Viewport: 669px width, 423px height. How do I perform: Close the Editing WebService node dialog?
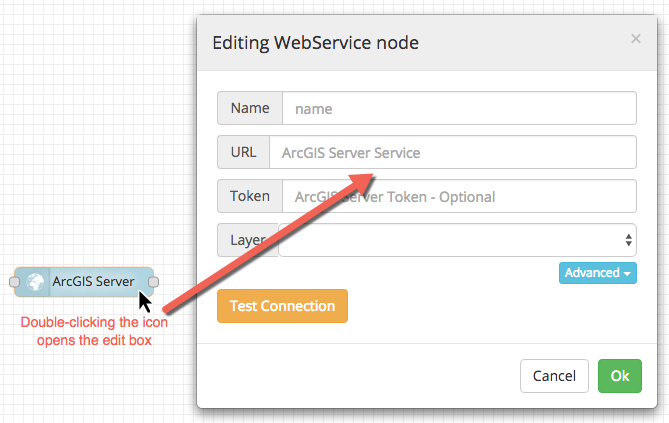click(635, 39)
